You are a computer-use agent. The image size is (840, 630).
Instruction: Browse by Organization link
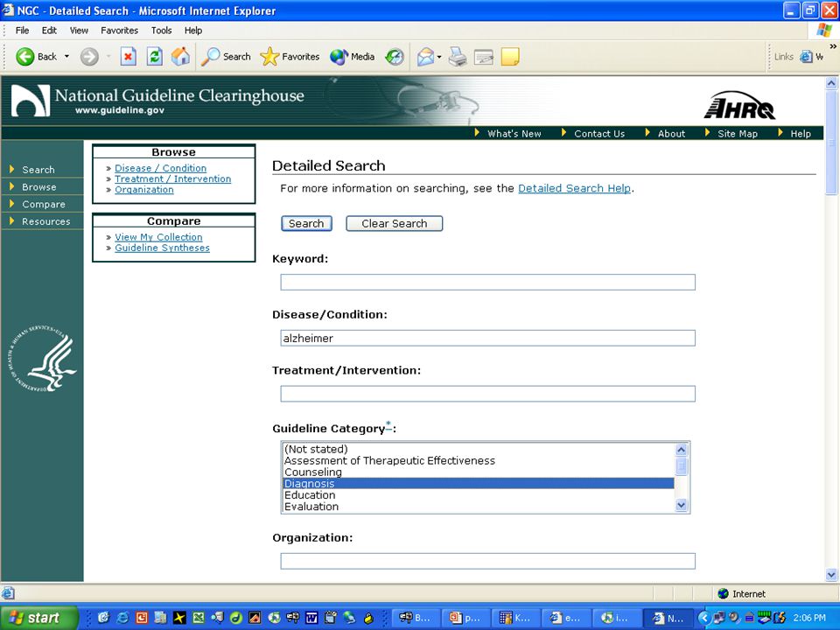pos(144,190)
